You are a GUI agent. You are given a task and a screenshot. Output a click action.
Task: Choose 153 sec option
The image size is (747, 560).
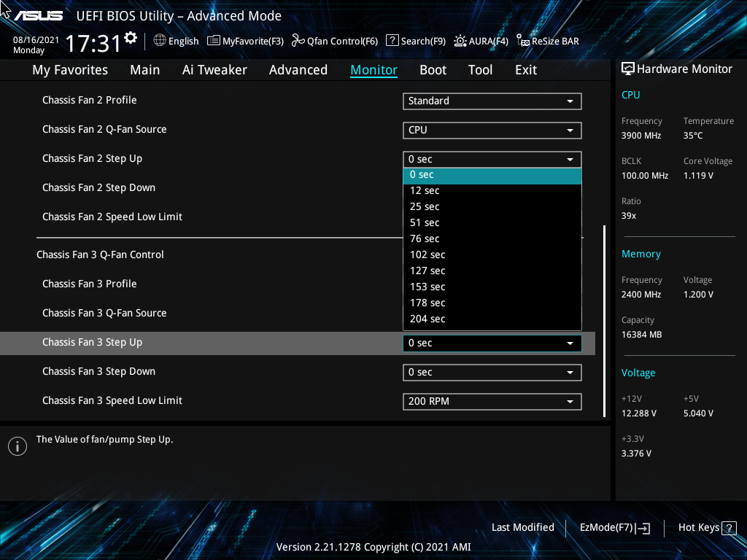pyautogui.click(x=492, y=287)
